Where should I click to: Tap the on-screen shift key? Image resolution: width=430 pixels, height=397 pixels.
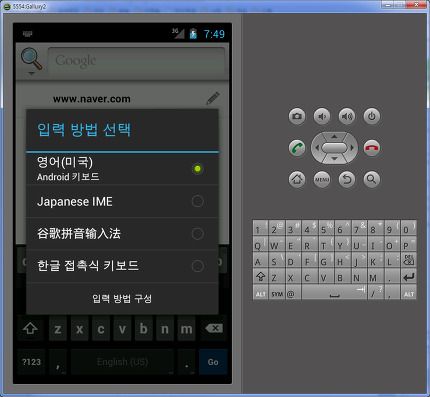point(30,329)
